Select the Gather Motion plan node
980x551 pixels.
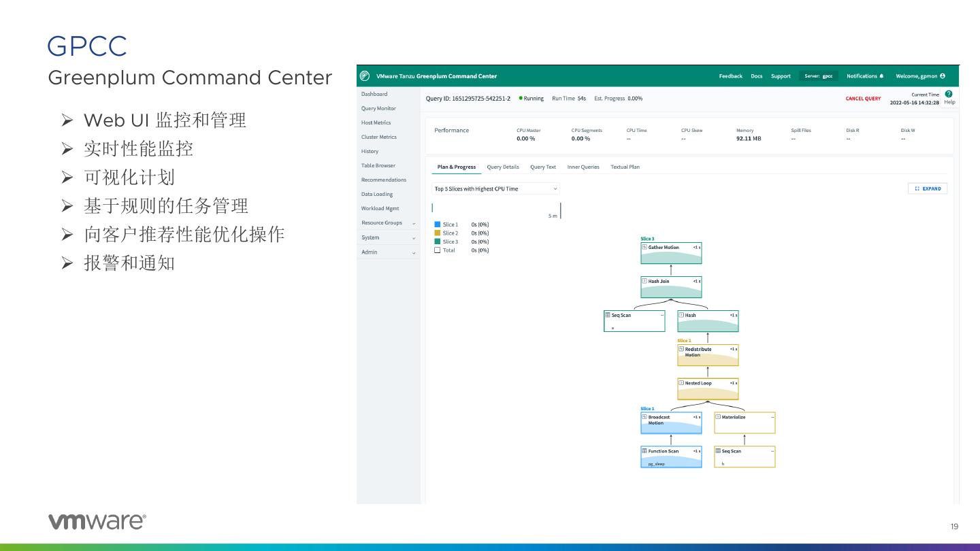pyautogui.click(x=671, y=253)
